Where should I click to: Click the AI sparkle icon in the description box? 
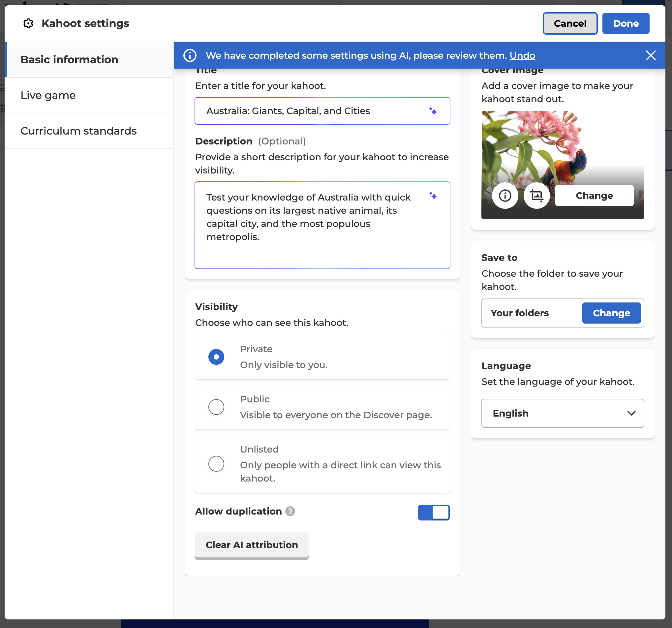[x=433, y=196]
